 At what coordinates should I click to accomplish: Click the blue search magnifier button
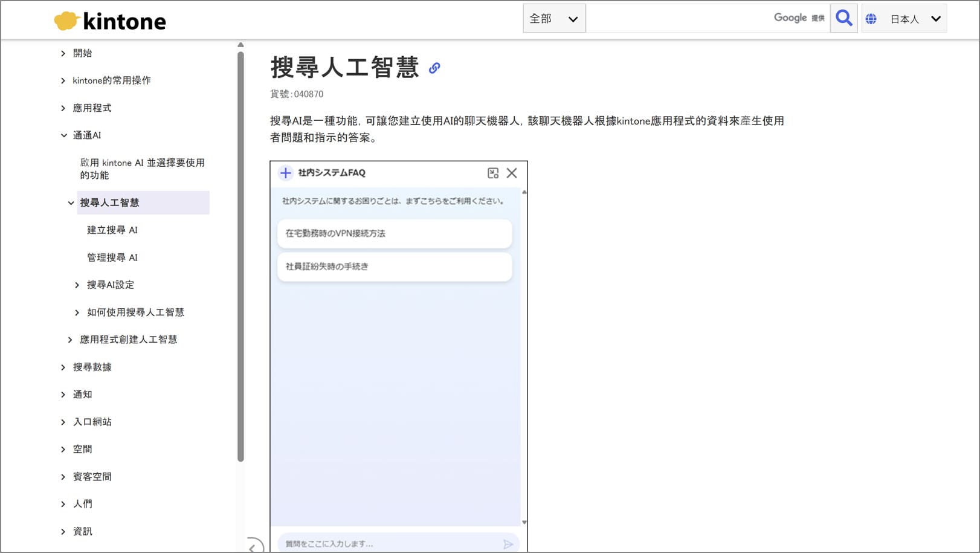844,18
